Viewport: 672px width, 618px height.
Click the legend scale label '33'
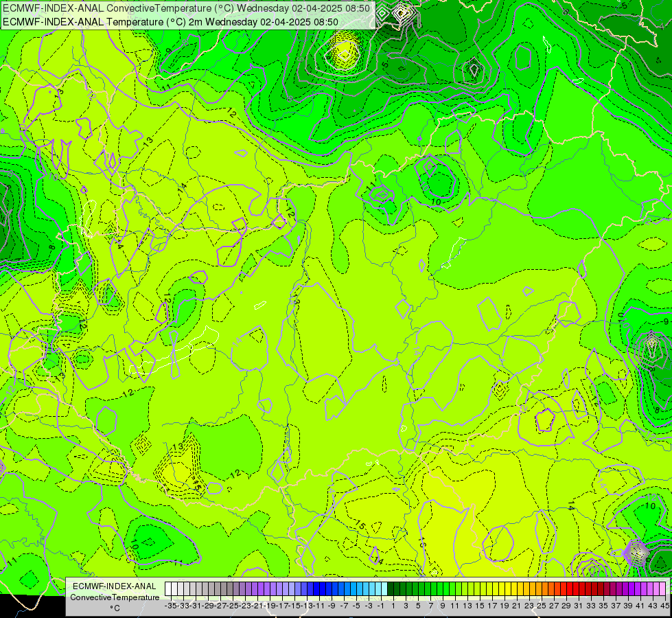[x=591, y=606]
